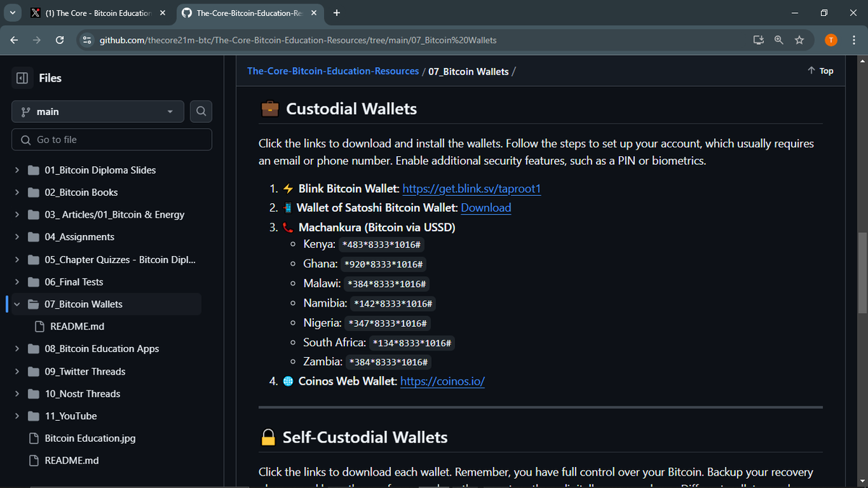The height and width of the screenshot is (488, 868).
Task: Collapse the 07_Bitcoin Wallets folder chevron
Action: click(x=17, y=304)
